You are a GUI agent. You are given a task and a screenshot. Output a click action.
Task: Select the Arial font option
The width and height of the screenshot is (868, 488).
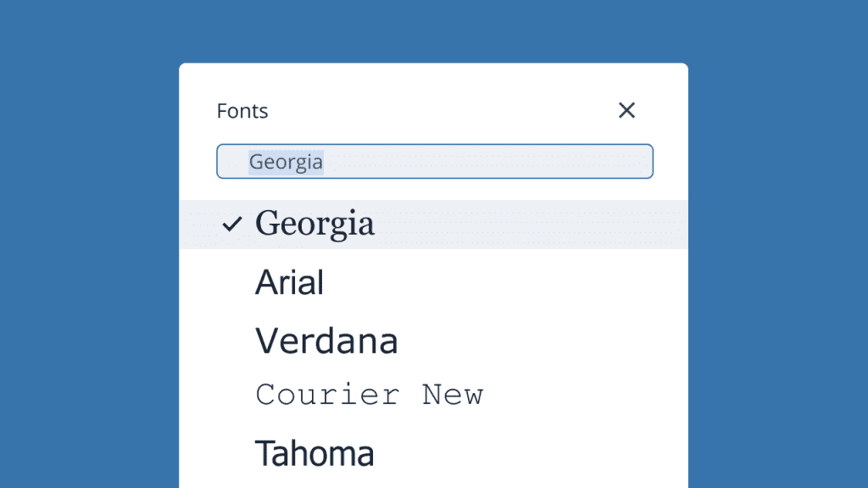[x=289, y=282]
